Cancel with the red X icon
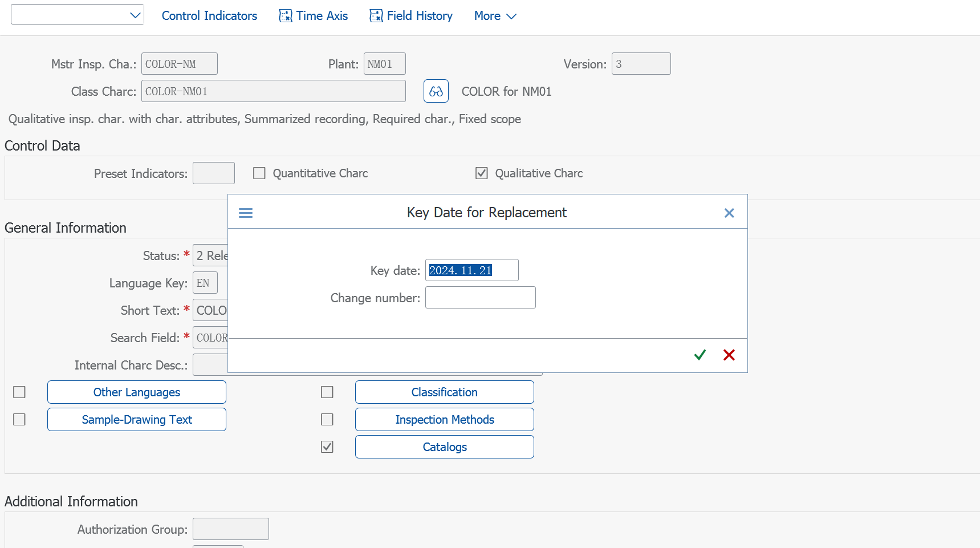The height and width of the screenshot is (548, 980). (x=729, y=355)
